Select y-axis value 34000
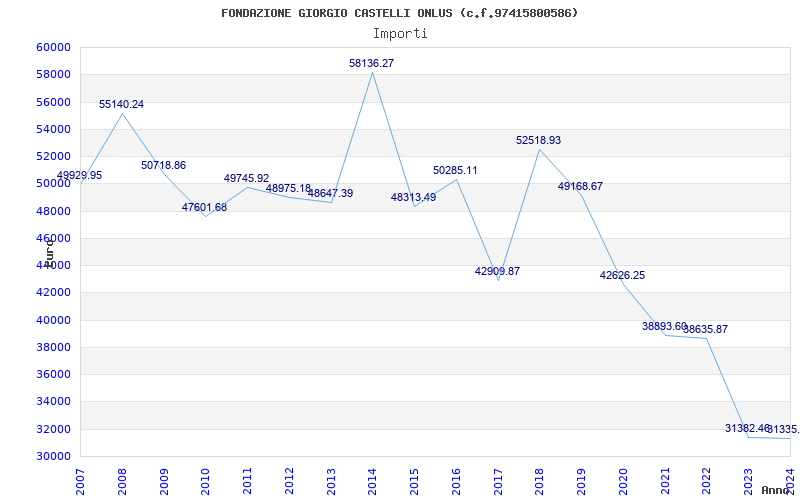The height and width of the screenshot is (500, 800). [x=53, y=402]
